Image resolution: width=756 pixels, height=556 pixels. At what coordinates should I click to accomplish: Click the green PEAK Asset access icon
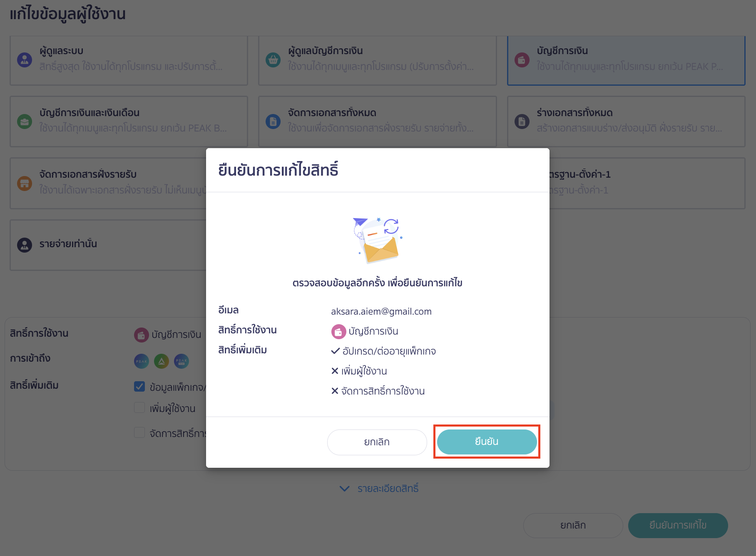(162, 361)
